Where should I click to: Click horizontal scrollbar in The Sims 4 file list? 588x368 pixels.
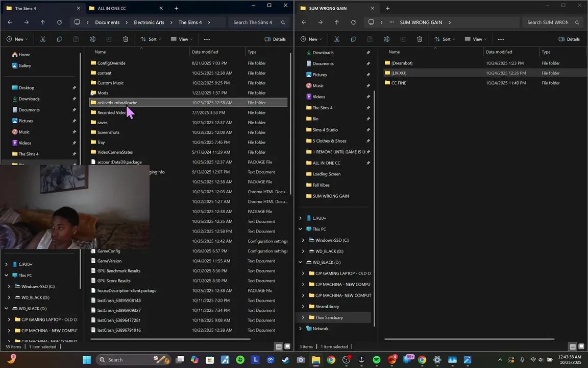coord(170,339)
